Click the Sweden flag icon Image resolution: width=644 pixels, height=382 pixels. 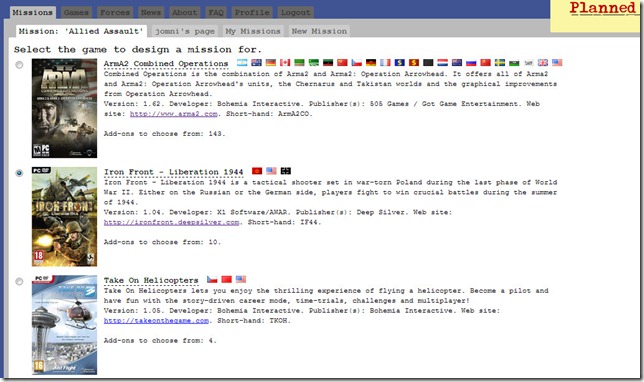point(500,62)
